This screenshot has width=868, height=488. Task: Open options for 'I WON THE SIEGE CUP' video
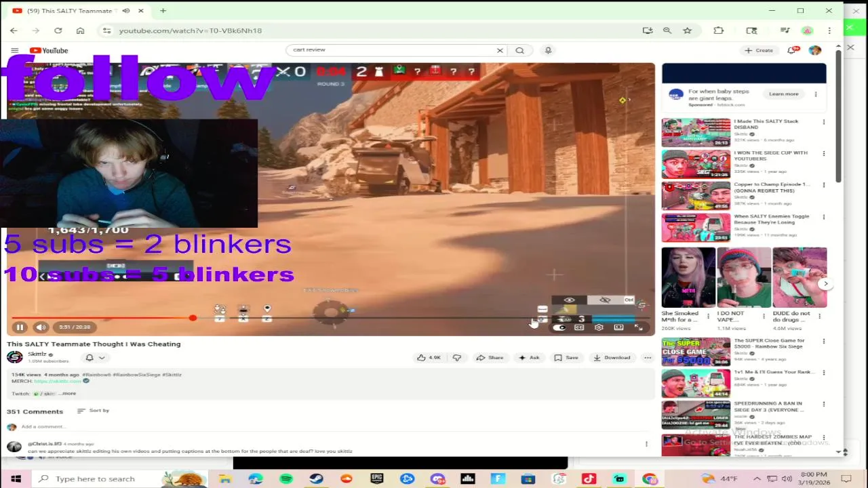tap(824, 154)
